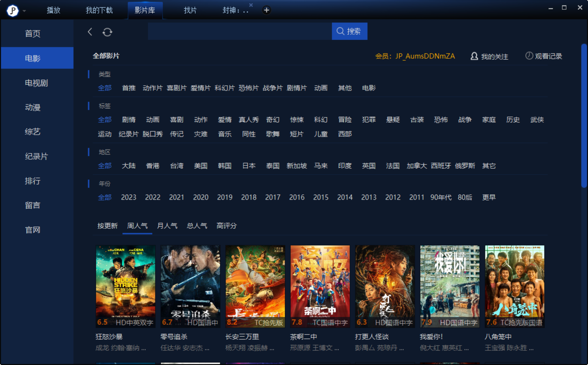This screenshot has width=588, height=365.
Task: Filter tag by 西部
Action: (345, 134)
